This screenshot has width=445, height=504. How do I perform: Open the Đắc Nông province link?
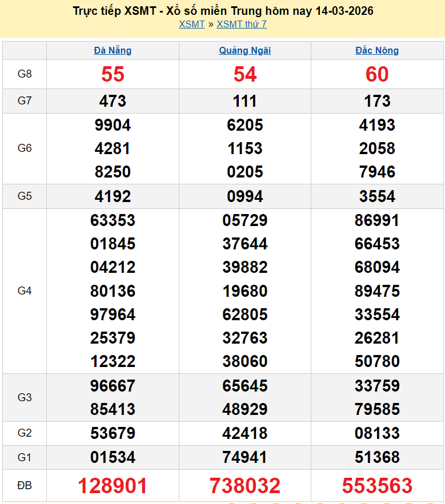377,50
